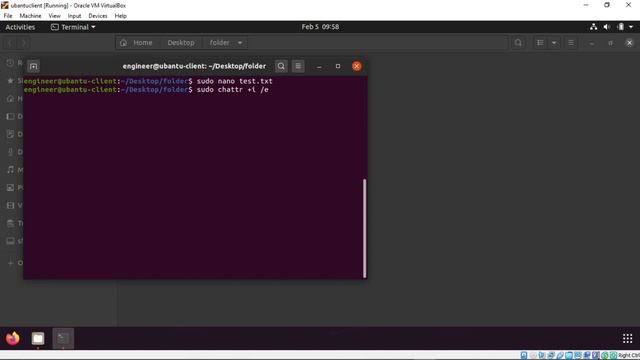Toggle list view in Files window
The width and height of the screenshot is (640, 360).
(x=540, y=43)
